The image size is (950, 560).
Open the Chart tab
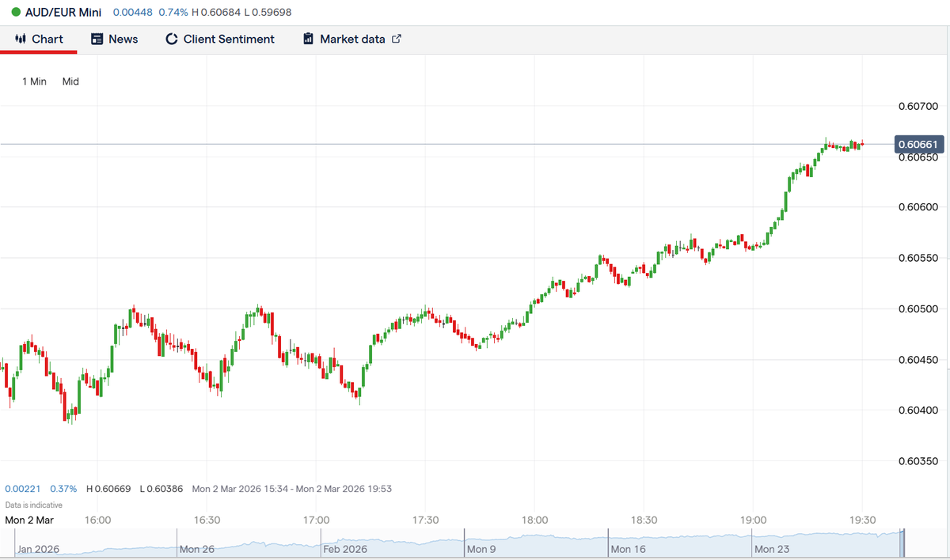[x=39, y=39]
